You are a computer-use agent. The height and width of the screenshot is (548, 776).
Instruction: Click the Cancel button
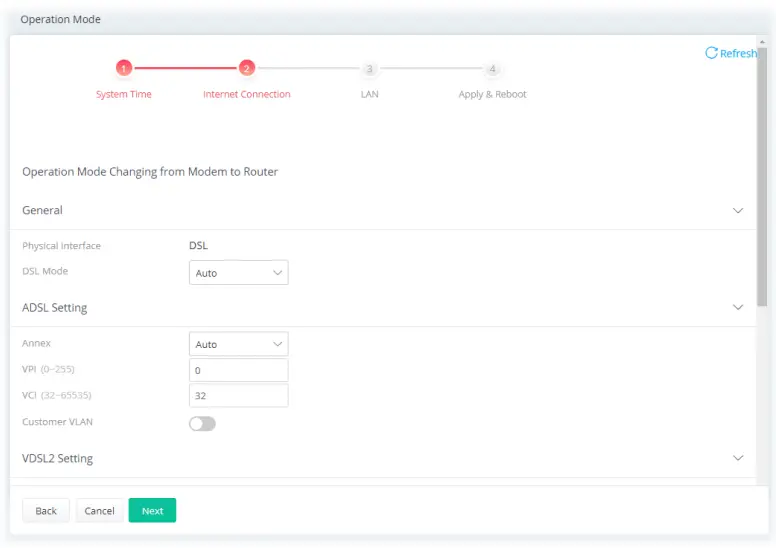[99, 510]
